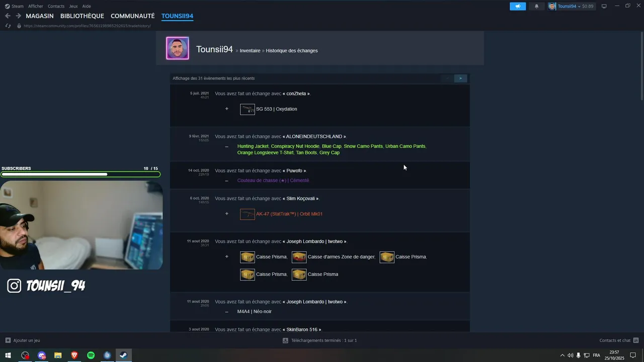The image size is (644, 362).
Task: Open Spotify from the taskbar
Action: pos(91,355)
